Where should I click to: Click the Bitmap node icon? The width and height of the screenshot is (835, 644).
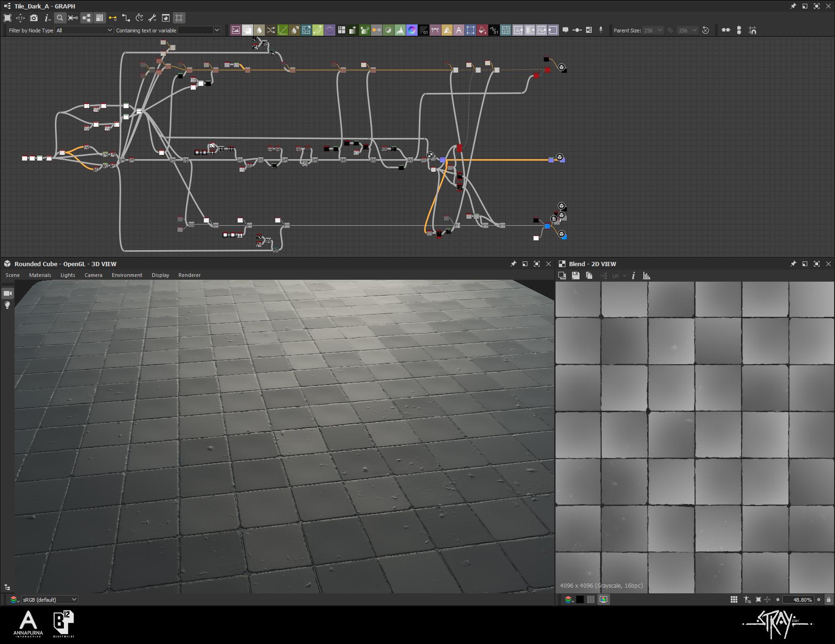click(236, 30)
